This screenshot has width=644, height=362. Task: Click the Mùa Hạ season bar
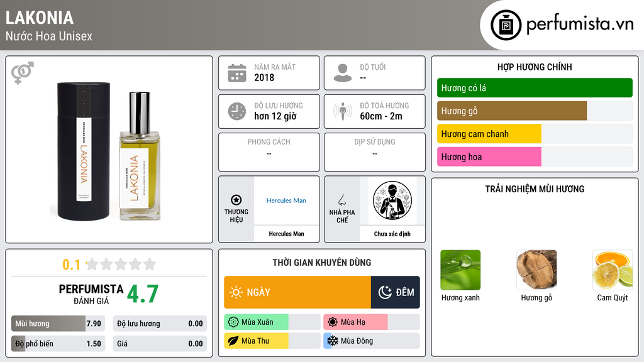click(371, 322)
